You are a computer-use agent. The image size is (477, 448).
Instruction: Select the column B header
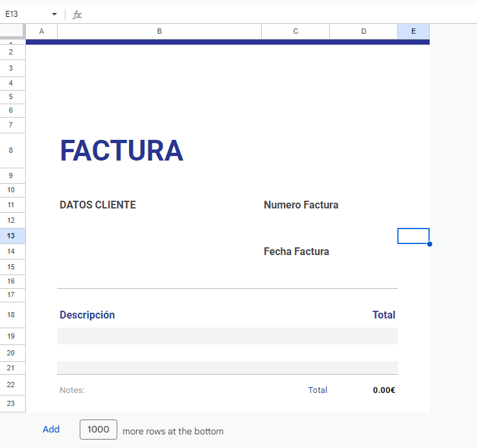point(159,31)
